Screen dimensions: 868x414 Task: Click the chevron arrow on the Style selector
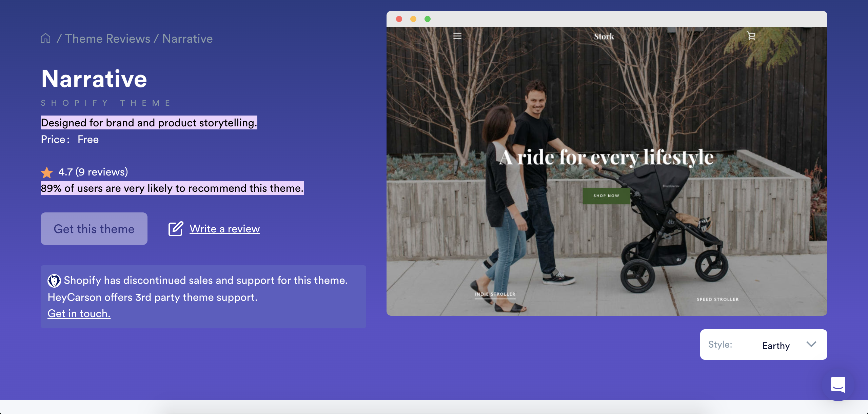[811, 344]
